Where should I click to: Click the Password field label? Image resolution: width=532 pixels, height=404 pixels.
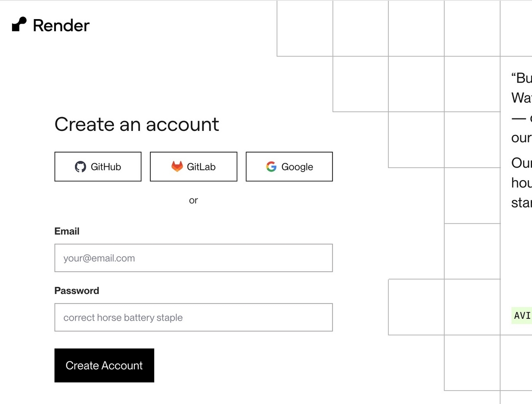[x=77, y=290]
